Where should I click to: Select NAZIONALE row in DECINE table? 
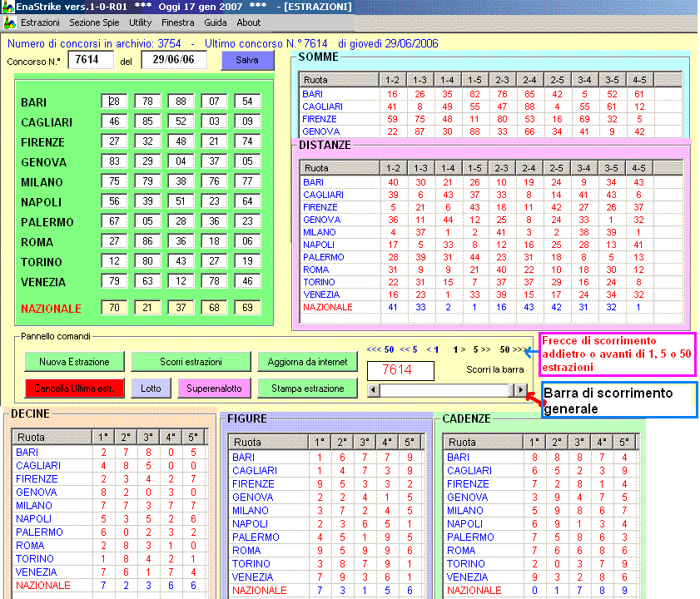(x=110, y=586)
